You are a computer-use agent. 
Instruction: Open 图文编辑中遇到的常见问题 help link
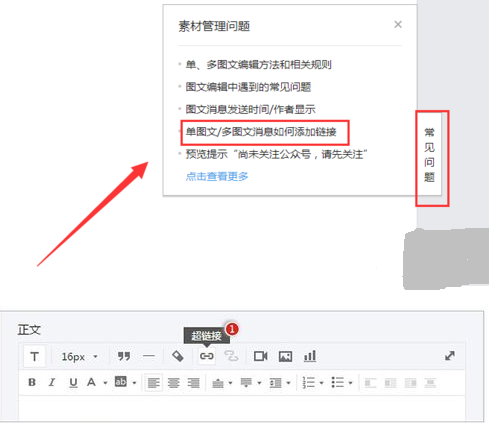[248, 87]
